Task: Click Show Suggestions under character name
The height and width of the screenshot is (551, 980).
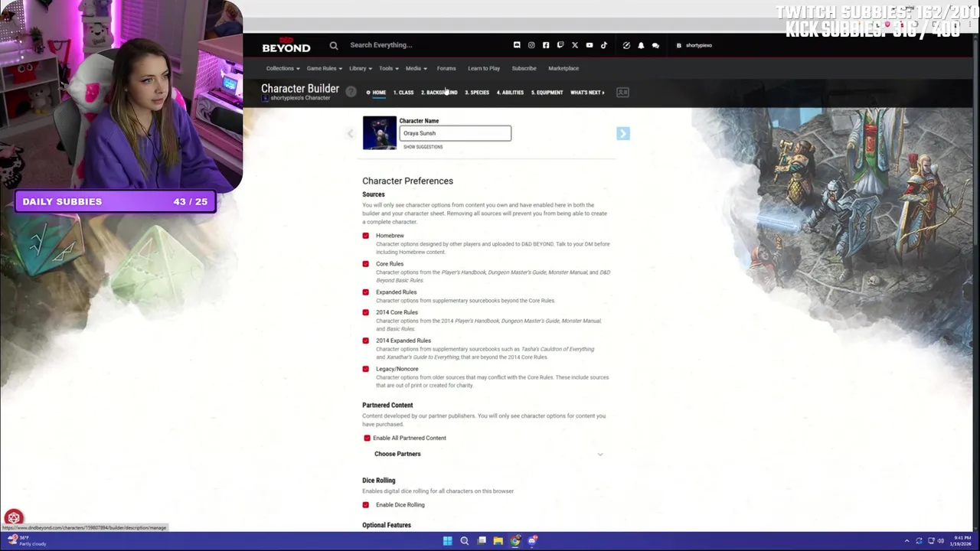Action: pyautogui.click(x=423, y=147)
